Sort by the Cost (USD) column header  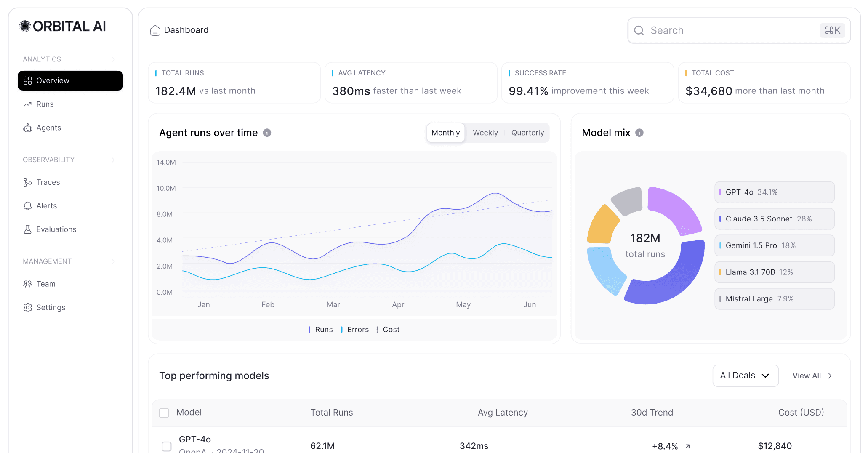(x=801, y=413)
